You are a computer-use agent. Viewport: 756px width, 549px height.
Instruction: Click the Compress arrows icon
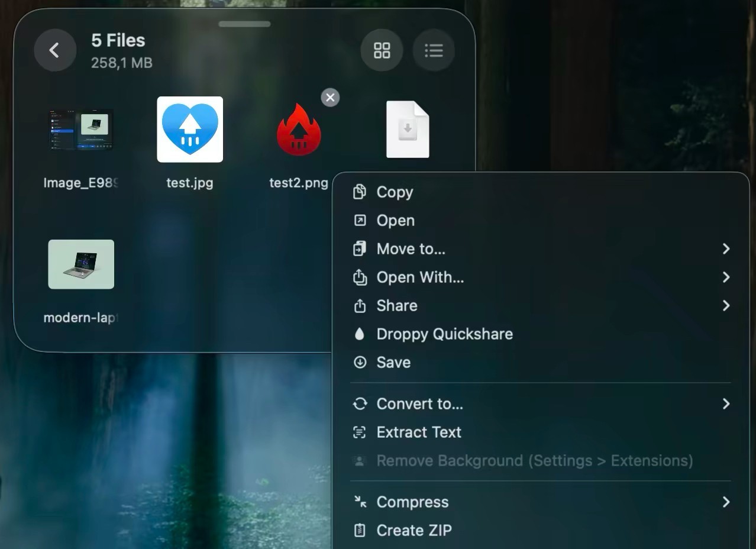(x=360, y=502)
